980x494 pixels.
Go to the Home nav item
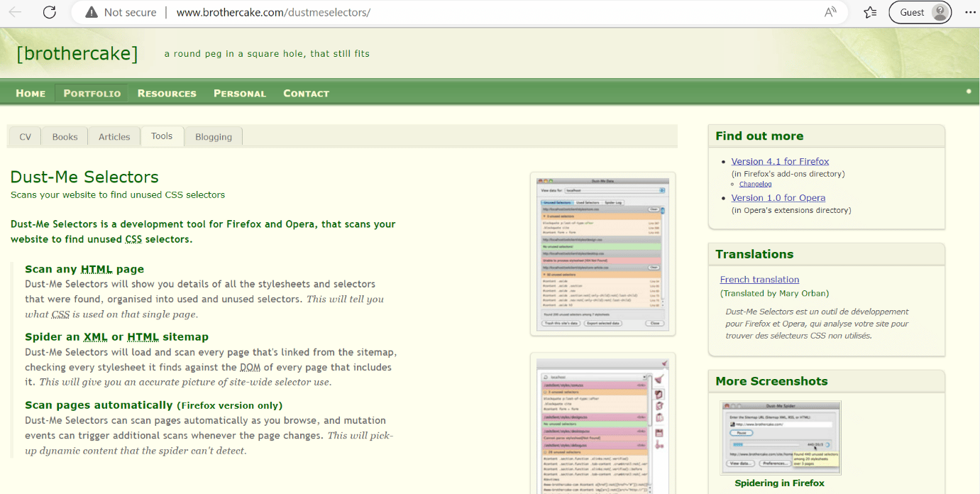[x=31, y=93]
